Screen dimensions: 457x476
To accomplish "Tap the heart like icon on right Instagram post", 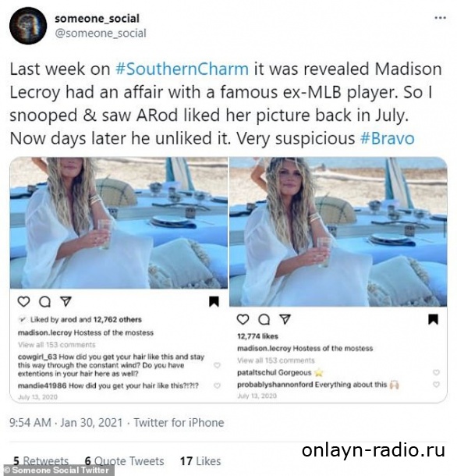I will click(243, 319).
